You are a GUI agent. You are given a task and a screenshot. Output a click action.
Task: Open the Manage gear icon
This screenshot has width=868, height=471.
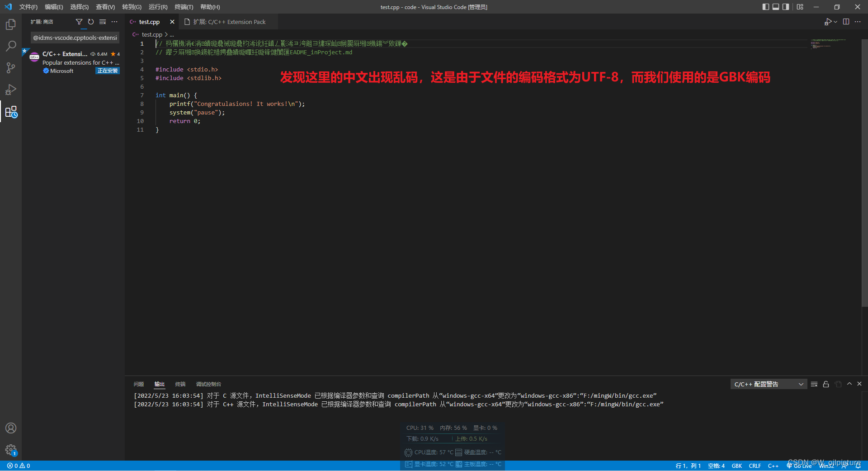pos(11,450)
